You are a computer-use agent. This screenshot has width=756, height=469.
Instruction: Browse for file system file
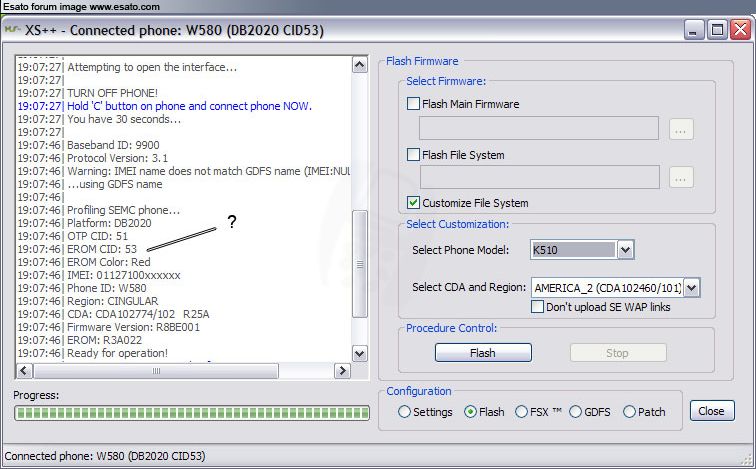(x=681, y=177)
